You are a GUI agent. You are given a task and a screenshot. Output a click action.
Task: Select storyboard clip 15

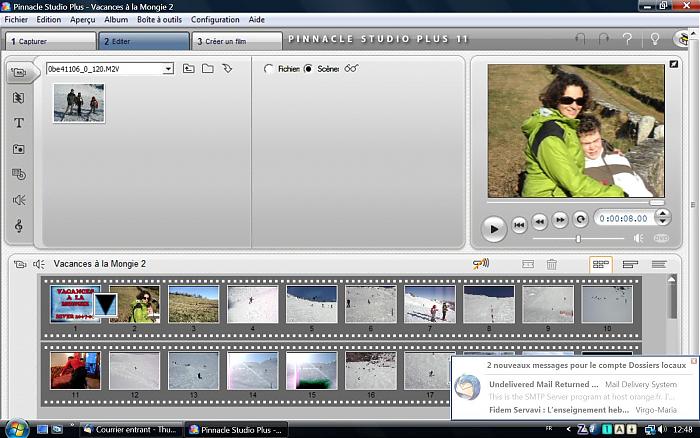click(312, 371)
